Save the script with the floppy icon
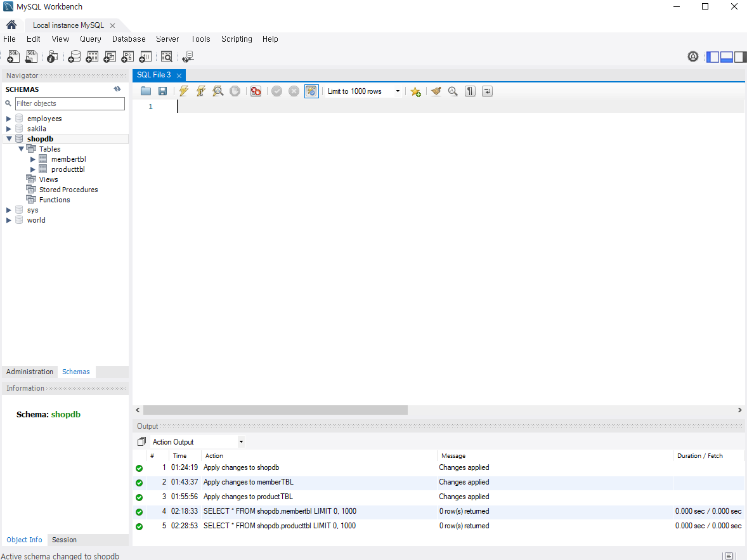The width and height of the screenshot is (747, 560). click(162, 91)
